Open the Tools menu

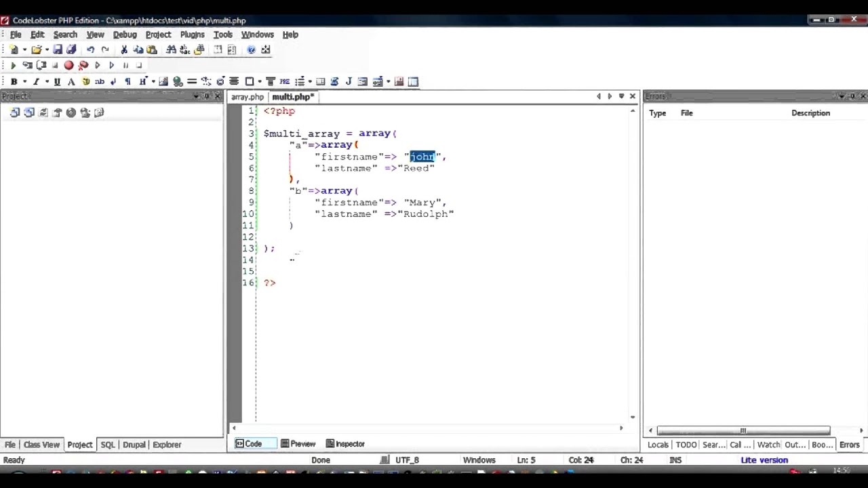tap(222, 35)
